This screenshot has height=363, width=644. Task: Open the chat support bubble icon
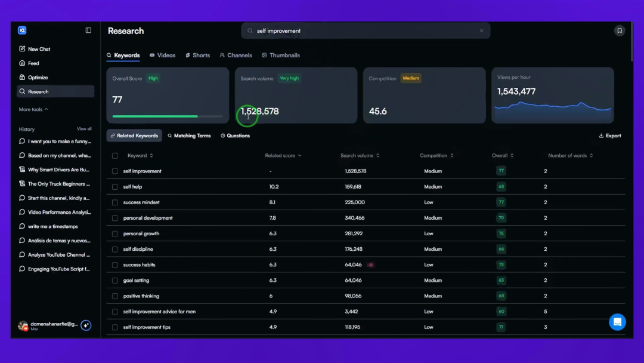coord(617,322)
